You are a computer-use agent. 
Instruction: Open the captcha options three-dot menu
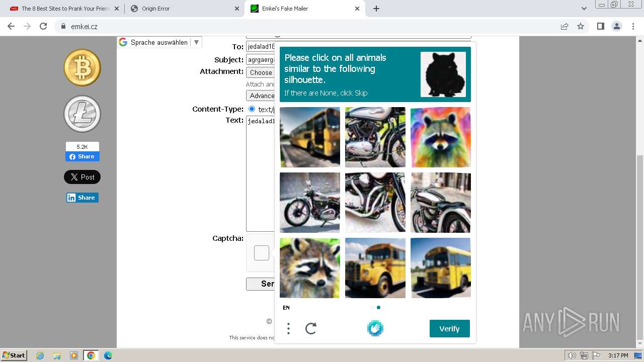(288, 329)
